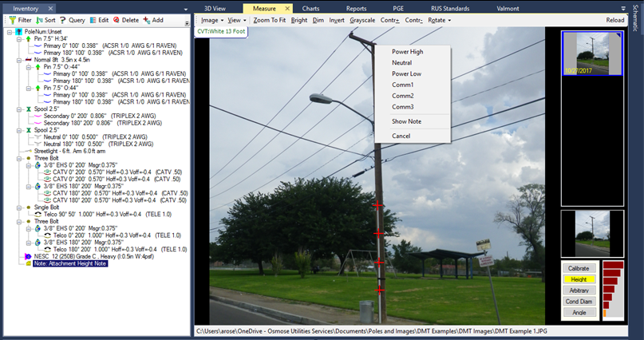The width and height of the screenshot is (644, 340).
Task: Click the Cond Diam button
Action: [579, 302]
